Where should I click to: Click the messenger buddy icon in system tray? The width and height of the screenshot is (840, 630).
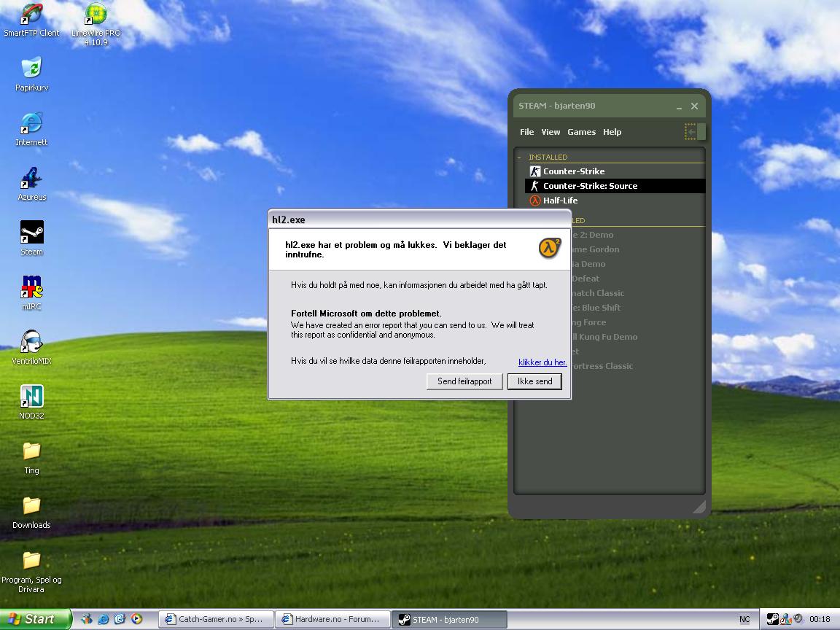click(x=786, y=619)
